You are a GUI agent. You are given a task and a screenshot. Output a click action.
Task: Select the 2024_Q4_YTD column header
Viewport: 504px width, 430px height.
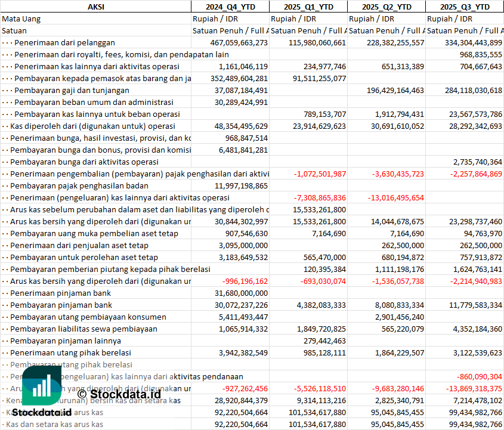pos(230,7)
